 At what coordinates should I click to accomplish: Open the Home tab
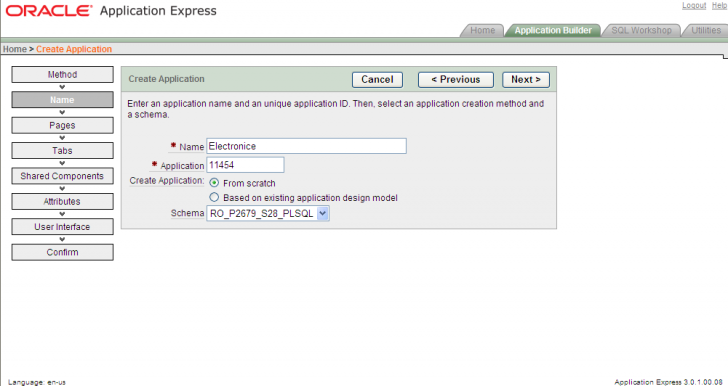482,30
